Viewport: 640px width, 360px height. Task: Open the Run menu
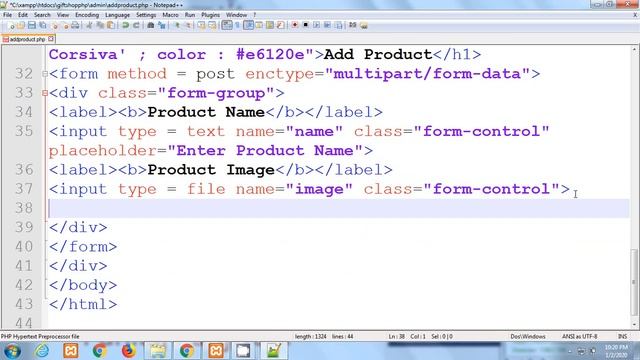point(190,15)
